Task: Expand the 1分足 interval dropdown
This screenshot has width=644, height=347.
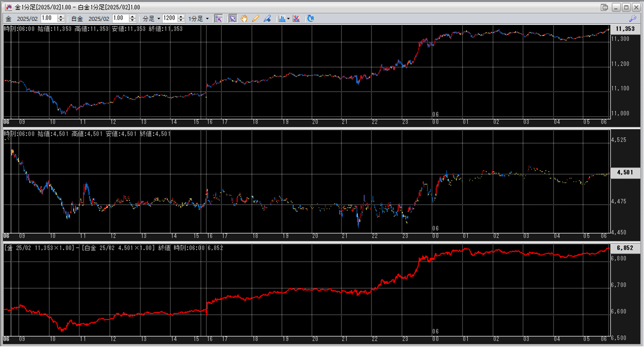Action: point(207,19)
